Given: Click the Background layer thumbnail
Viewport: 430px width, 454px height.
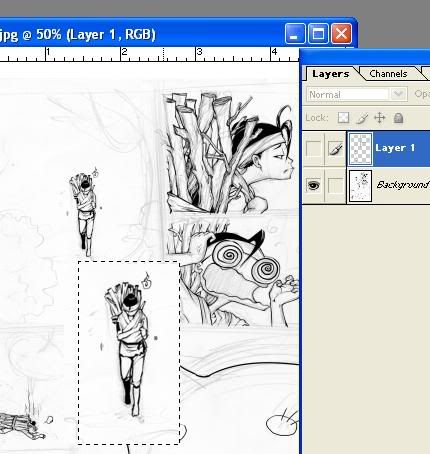Looking at the screenshot, I should pos(360,186).
